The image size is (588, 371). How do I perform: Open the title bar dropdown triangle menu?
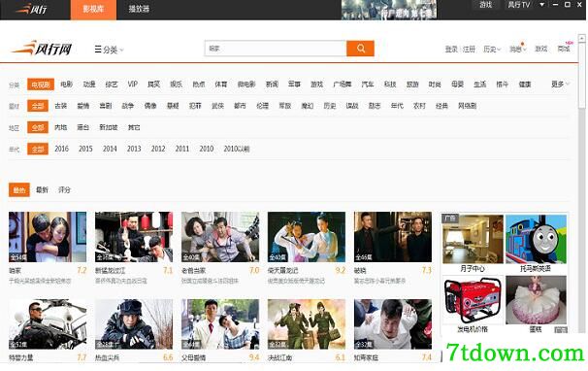pyautogui.click(x=541, y=5)
